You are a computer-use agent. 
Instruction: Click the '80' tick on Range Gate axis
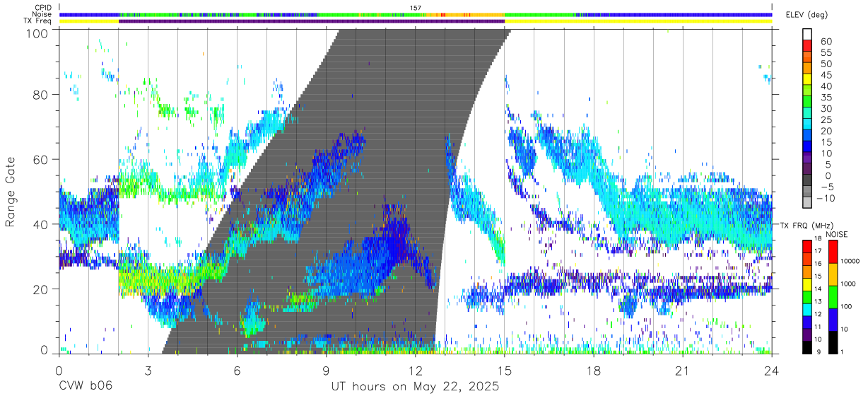tap(42, 95)
